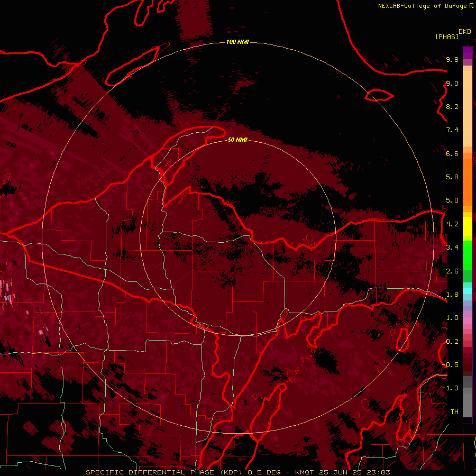Click the 8.2 value on the color scale
The width and height of the screenshot is (476, 476).
coord(452,106)
